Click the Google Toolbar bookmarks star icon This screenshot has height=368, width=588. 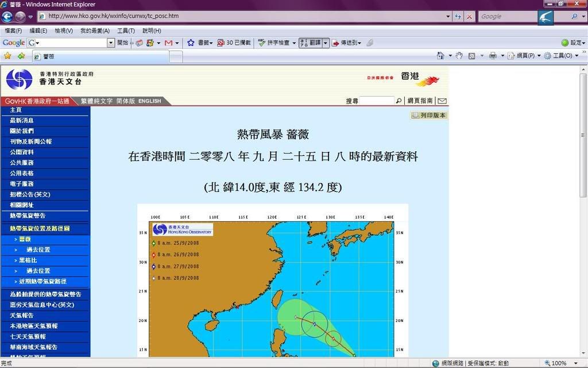(191, 43)
